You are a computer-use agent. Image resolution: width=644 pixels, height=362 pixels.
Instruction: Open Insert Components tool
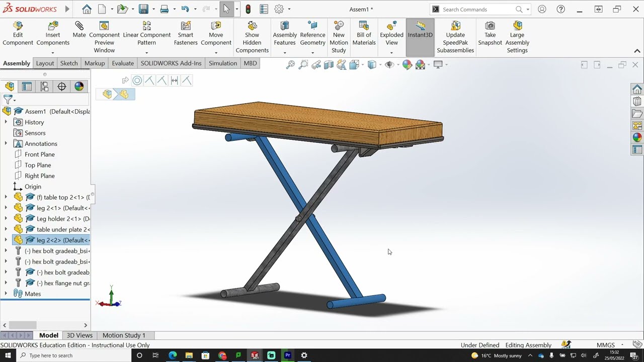click(x=53, y=34)
